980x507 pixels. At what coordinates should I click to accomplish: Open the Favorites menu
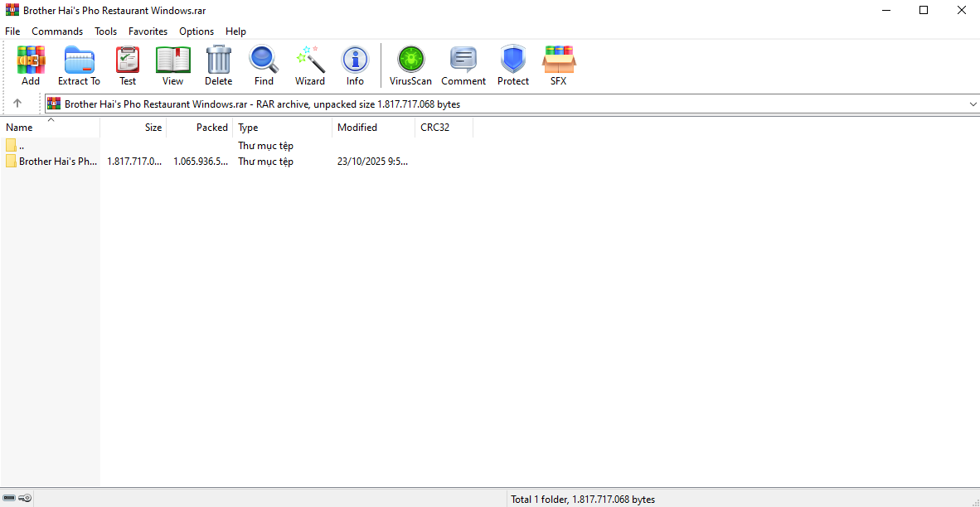148,31
